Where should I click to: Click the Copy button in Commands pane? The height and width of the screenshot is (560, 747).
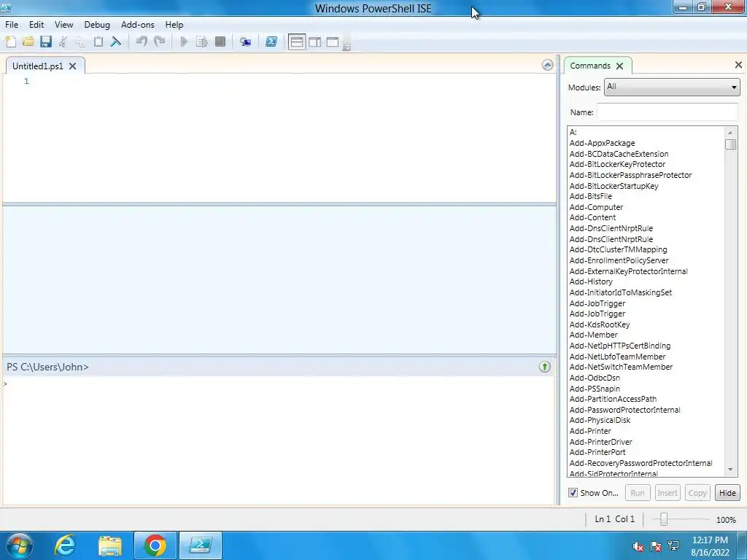(697, 493)
